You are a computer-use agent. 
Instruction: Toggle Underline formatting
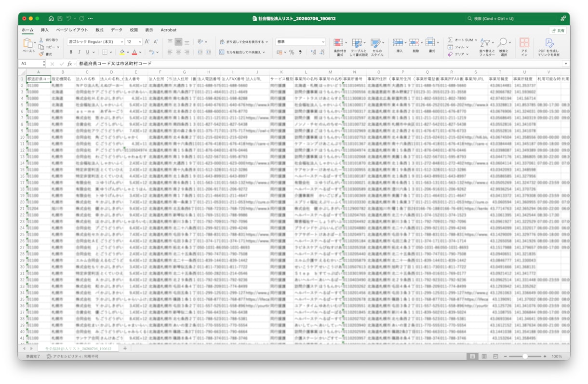(87, 52)
